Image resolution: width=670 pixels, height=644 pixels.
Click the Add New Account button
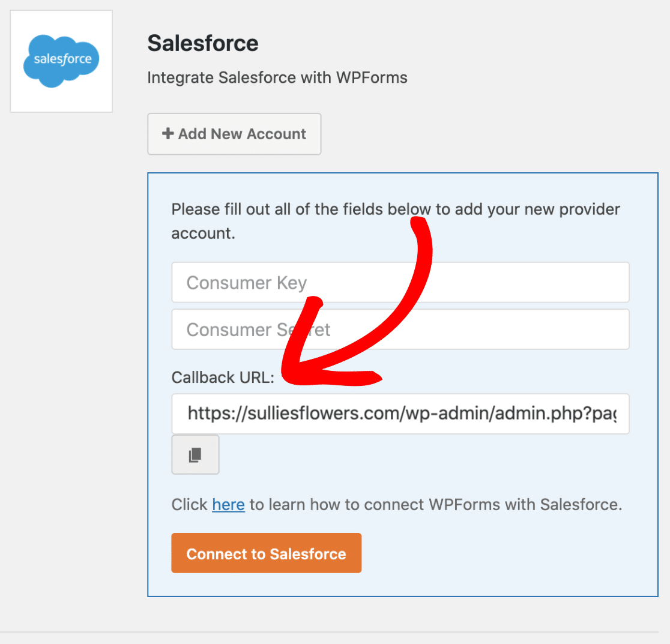234,134
